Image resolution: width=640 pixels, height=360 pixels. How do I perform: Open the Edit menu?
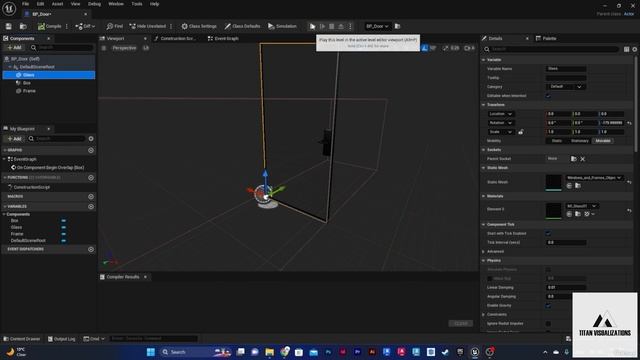(x=40, y=4)
